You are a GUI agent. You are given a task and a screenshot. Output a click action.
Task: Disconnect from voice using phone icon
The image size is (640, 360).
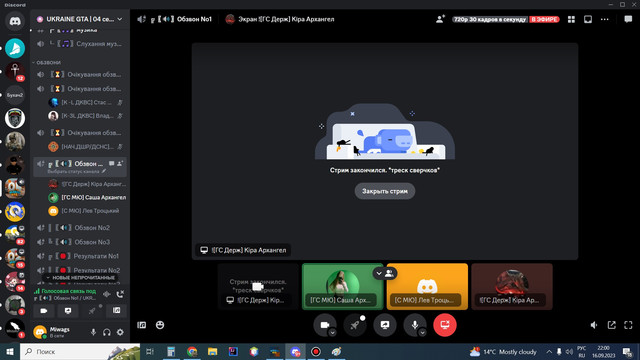pyautogui.click(x=120, y=294)
